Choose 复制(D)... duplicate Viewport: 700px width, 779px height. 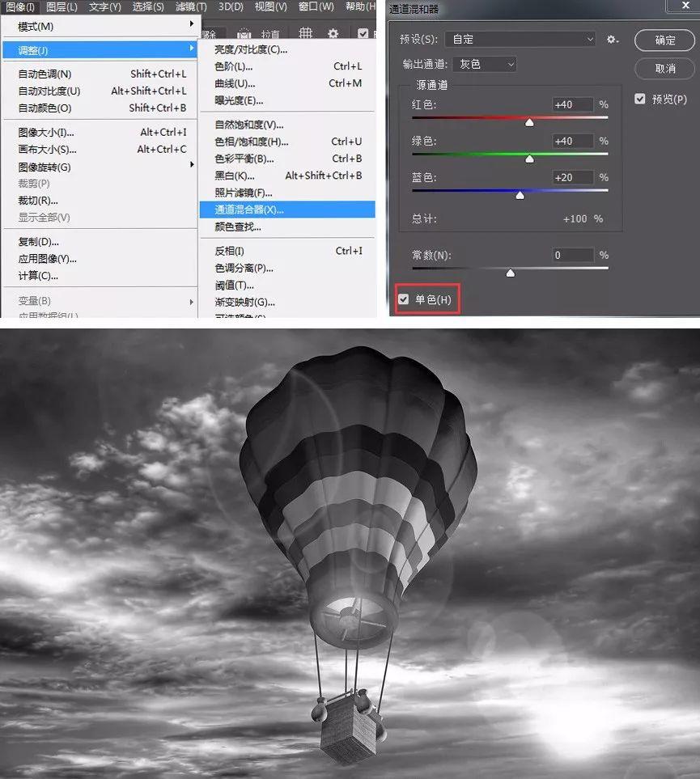[x=100, y=242]
